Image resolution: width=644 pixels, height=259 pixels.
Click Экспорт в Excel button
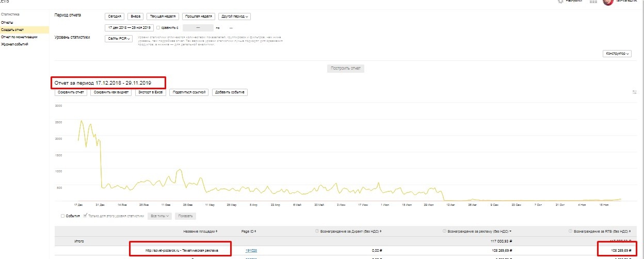(x=151, y=92)
